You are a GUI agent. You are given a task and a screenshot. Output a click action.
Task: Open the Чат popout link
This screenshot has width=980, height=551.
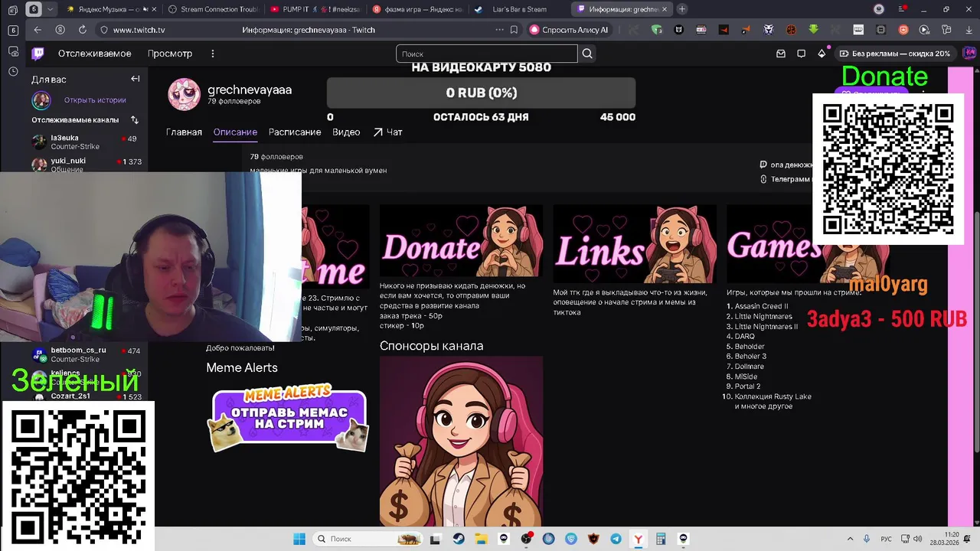[x=387, y=132]
